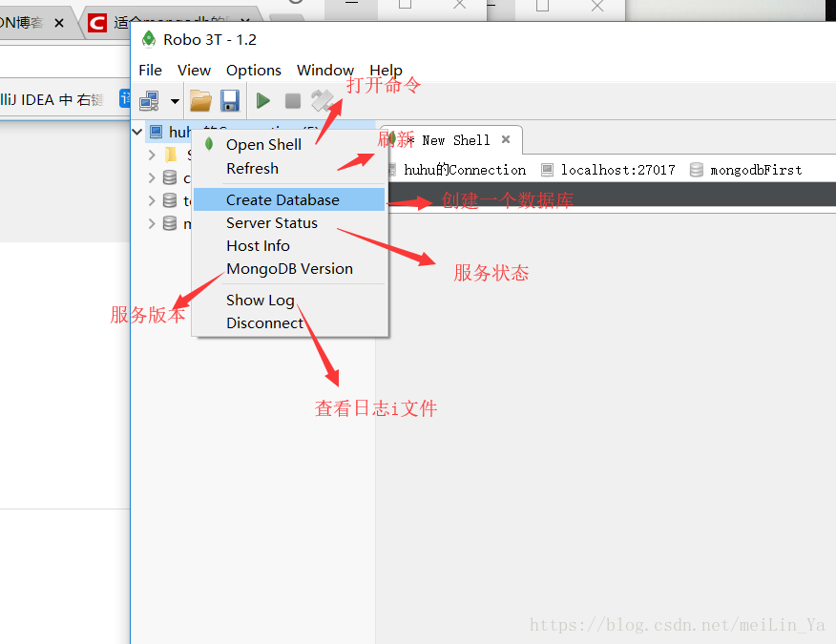
Task: Click the server icon beside localhost:27017
Action: pyautogui.click(x=547, y=170)
